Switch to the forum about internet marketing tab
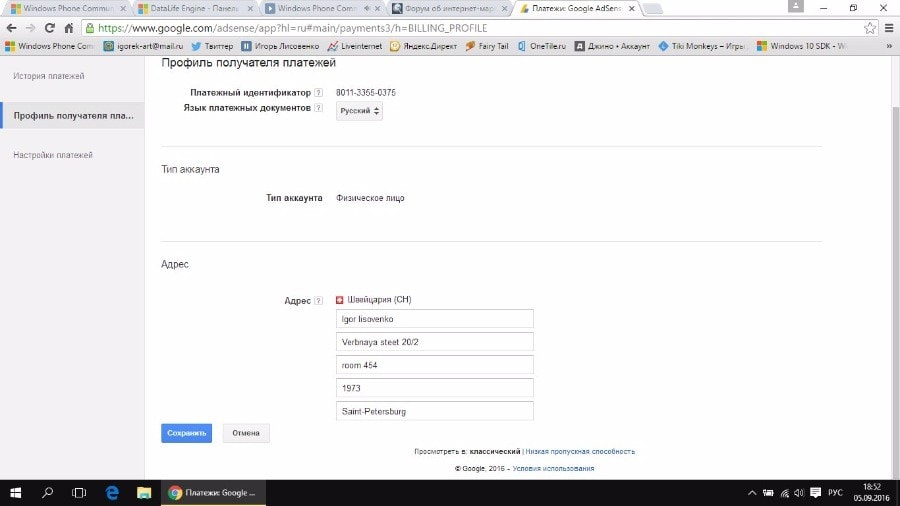The height and width of the screenshot is (506, 900). [x=450, y=9]
